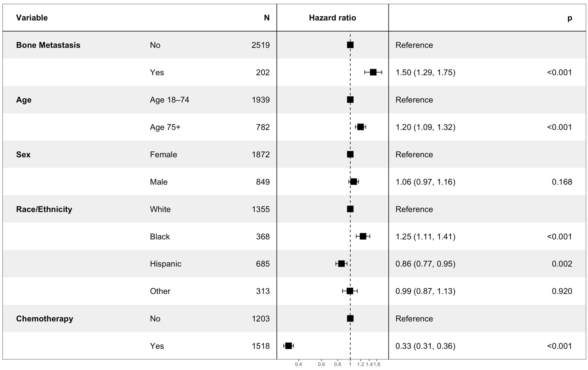Click the Chemotherapy Yes hazard ratio marker
The height and width of the screenshot is (370, 588).
point(288,346)
